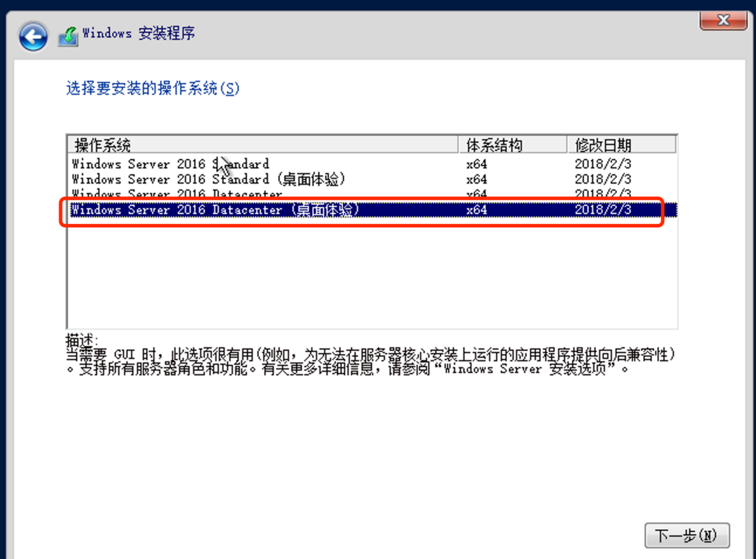Click 2018/2/3 date in the highlighted Datacenter row
The image size is (756, 559).
pos(603,210)
